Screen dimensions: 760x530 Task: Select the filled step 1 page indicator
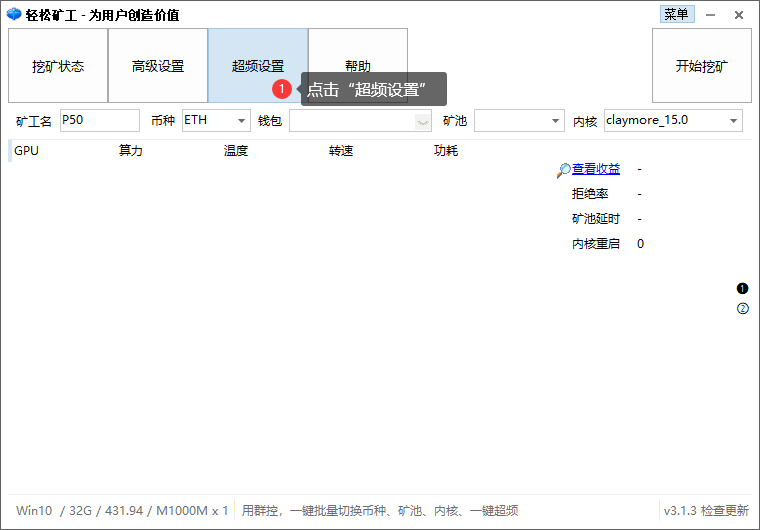[742, 289]
